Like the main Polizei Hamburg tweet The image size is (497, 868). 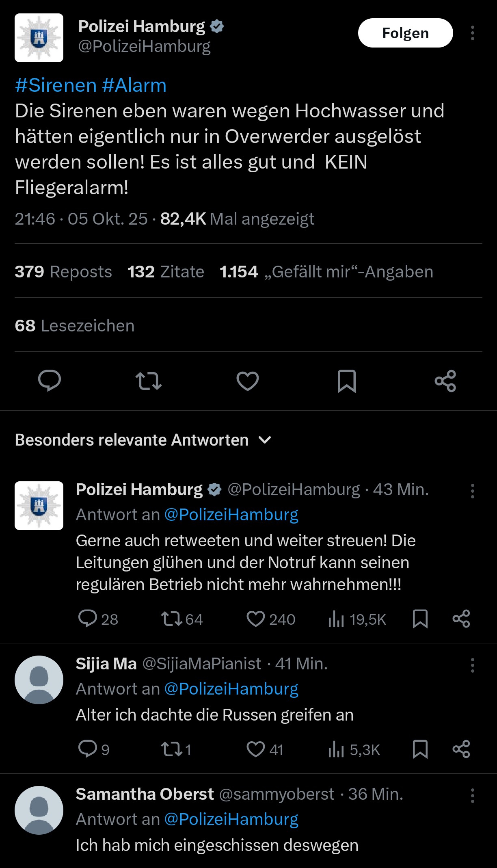[248, 381]
